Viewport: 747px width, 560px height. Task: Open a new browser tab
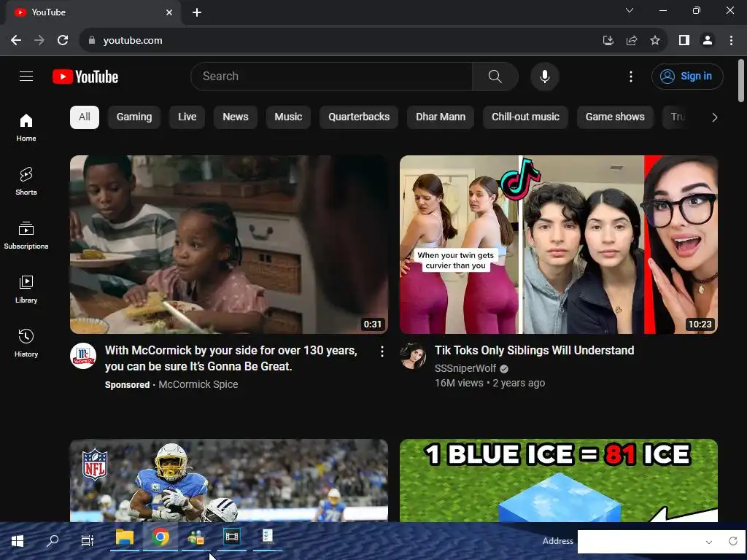click(197, 12)
